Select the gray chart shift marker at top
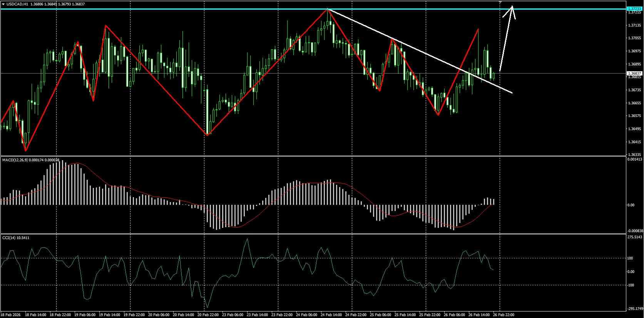 (500, 2)
